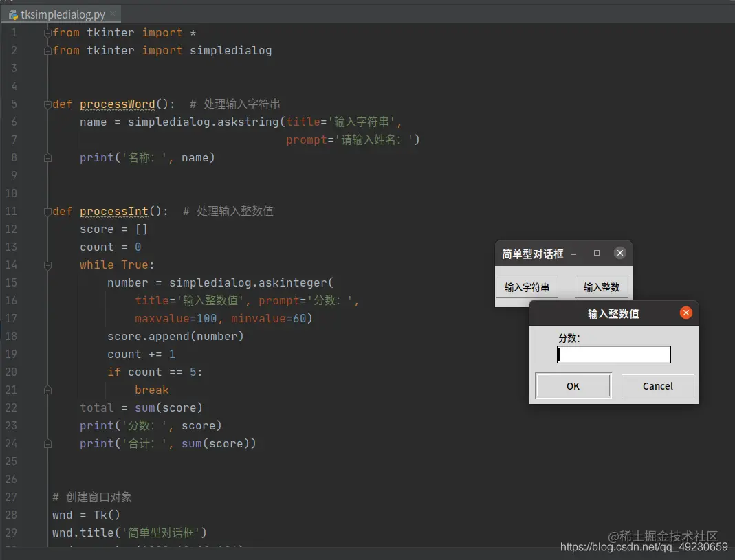Click the 输入字符串 button
This screenshot has height=560, width=735.
coord(527,287)
